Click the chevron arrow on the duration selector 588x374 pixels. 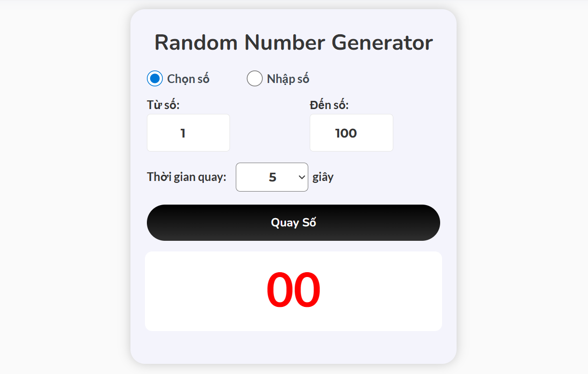(x=302, y=177)
